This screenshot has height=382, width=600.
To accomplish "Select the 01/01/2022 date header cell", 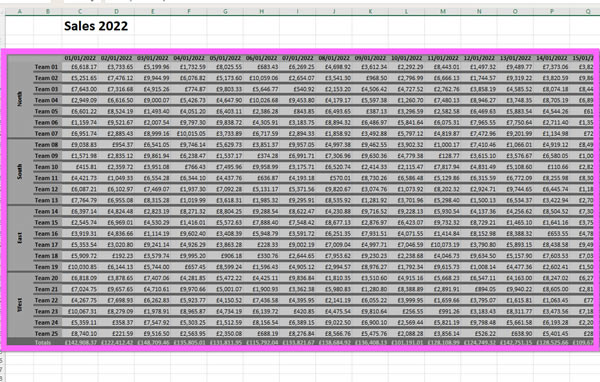I will pos(80,58).
